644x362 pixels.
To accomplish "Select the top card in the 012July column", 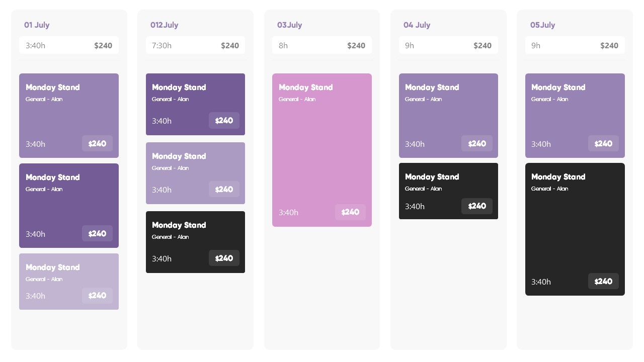I will click(195, 104).
